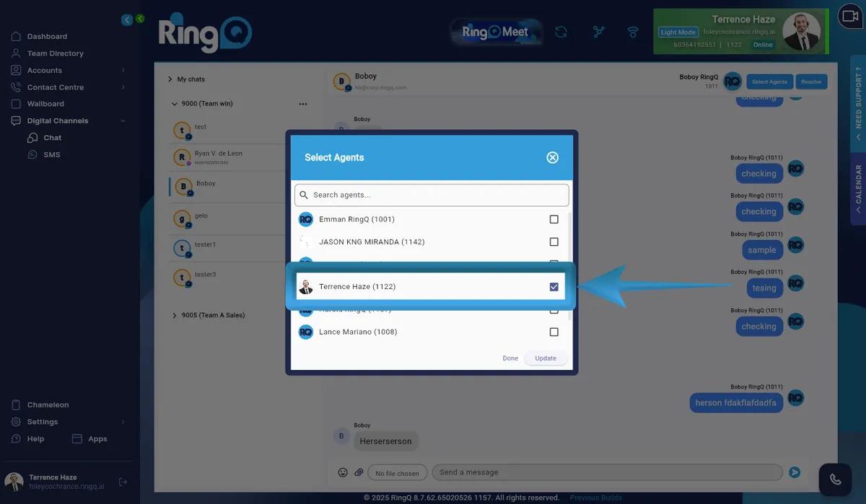Open the RingQ Meet button

point(496,32)
